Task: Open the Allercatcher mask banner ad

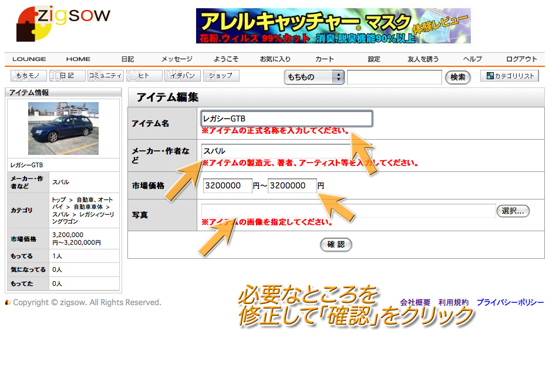Action: (x=334, y=26)
